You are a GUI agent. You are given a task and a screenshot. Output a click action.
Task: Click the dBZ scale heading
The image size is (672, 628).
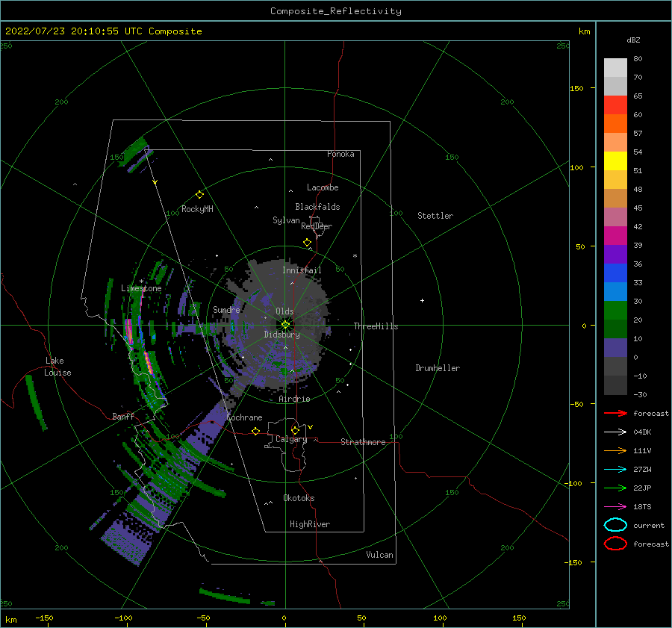point(633,40)
